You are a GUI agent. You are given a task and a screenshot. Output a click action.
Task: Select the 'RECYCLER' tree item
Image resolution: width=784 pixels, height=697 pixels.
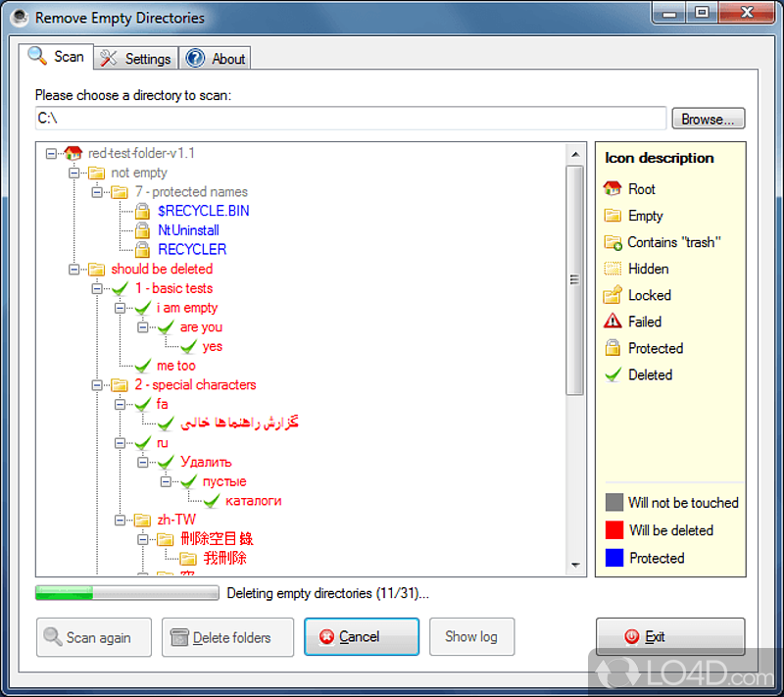[x=192, y=249]
